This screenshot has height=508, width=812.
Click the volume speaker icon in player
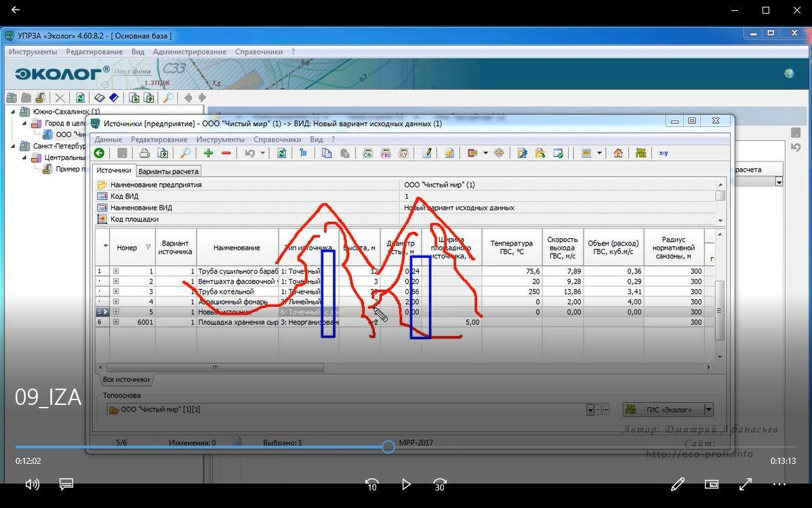pyautogui.click(x=32, y=484)
